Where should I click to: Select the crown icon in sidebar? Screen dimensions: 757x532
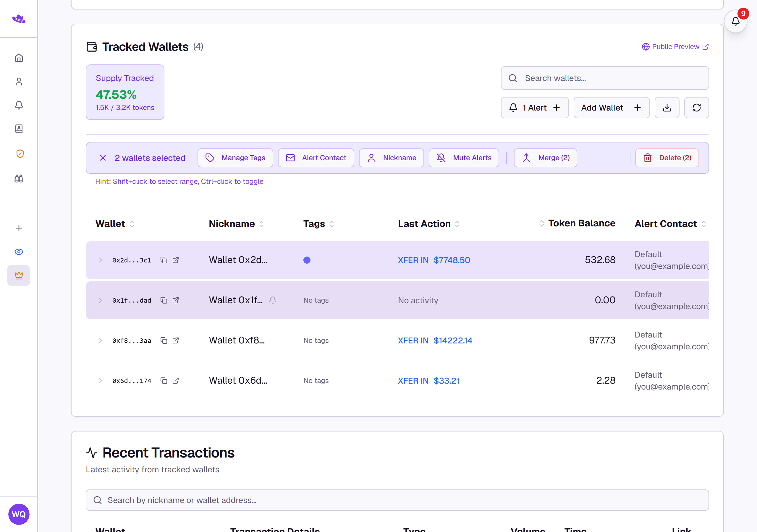19,275
